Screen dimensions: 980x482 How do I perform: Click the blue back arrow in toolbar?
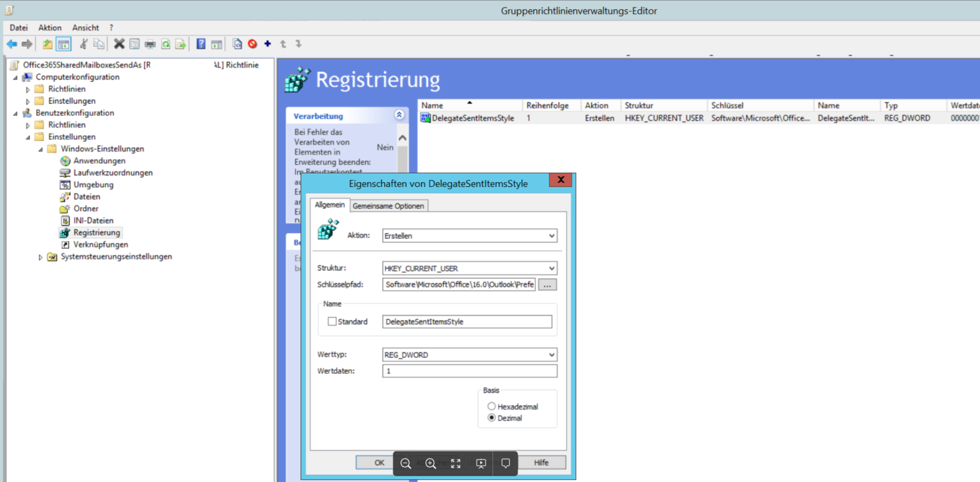(x=12, y=44)
